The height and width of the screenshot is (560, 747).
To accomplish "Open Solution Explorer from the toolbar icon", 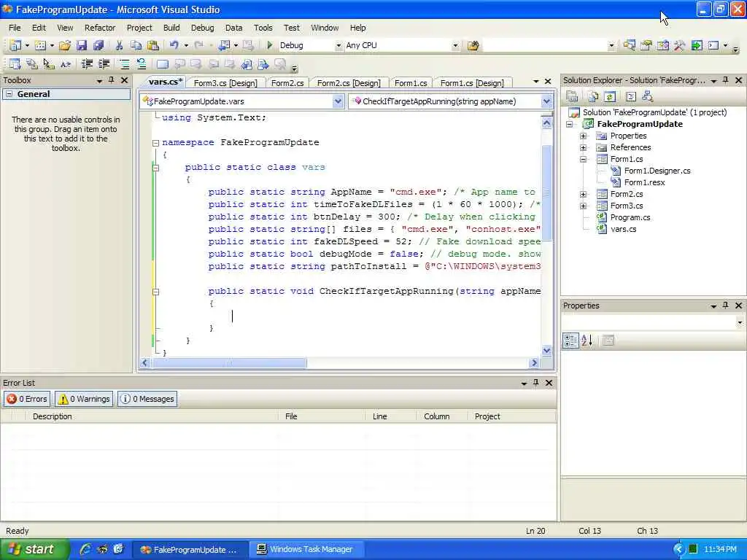I will coord(630,45).
